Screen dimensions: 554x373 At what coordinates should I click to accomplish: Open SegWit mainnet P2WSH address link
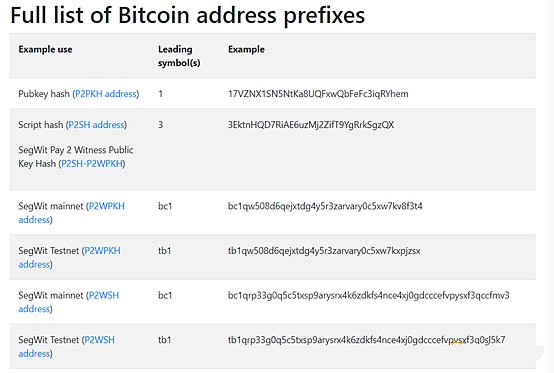69,302
